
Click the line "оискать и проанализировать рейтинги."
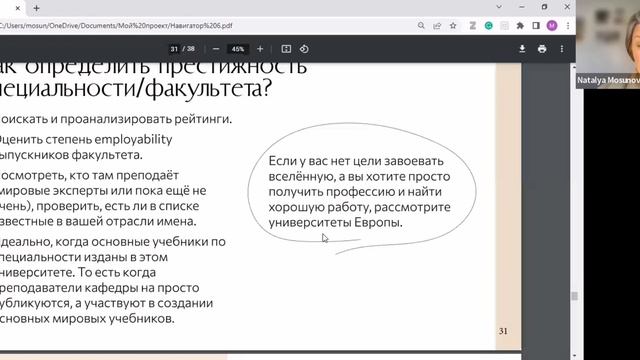[x=116, y=119]
